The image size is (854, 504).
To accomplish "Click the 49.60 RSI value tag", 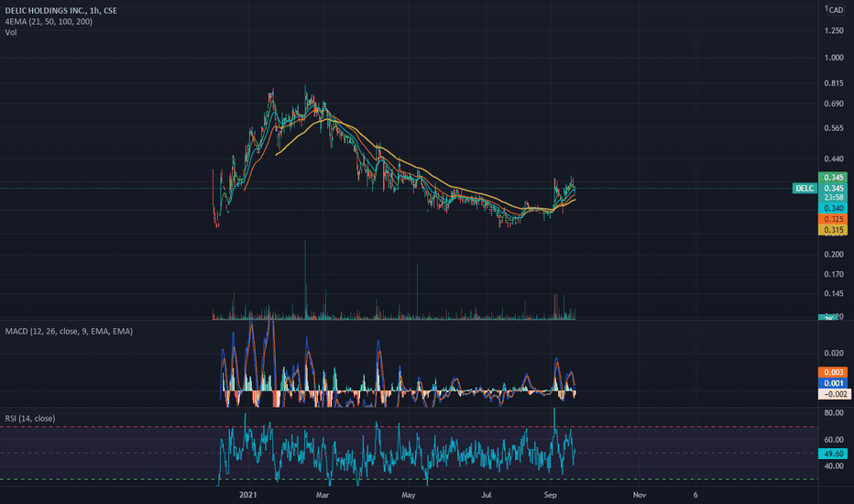I will 833,454.
